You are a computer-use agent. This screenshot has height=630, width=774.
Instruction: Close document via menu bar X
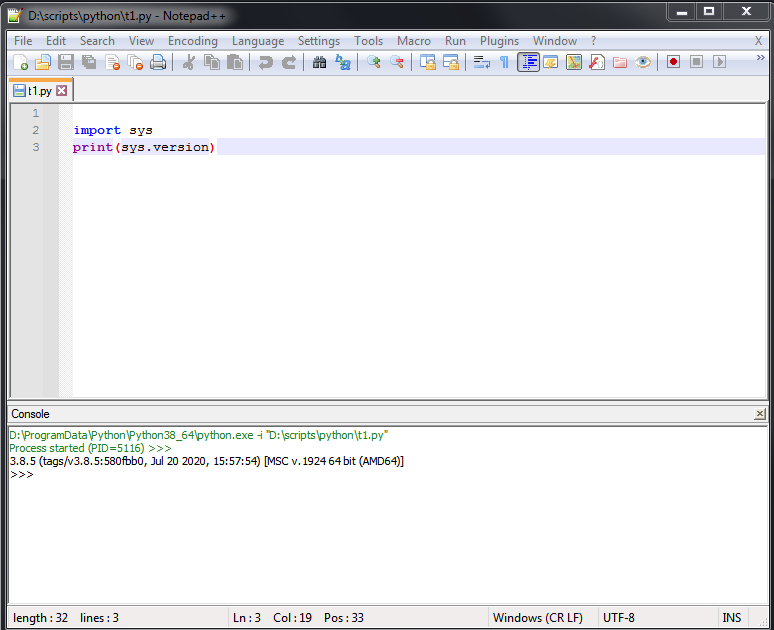coord(759,41)
